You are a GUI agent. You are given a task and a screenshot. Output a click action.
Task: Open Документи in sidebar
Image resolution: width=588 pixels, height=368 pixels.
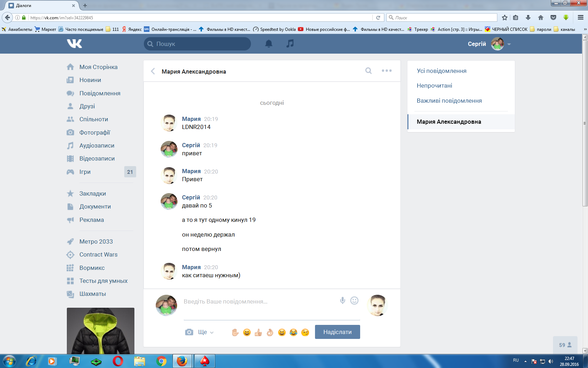coord(95,206)
